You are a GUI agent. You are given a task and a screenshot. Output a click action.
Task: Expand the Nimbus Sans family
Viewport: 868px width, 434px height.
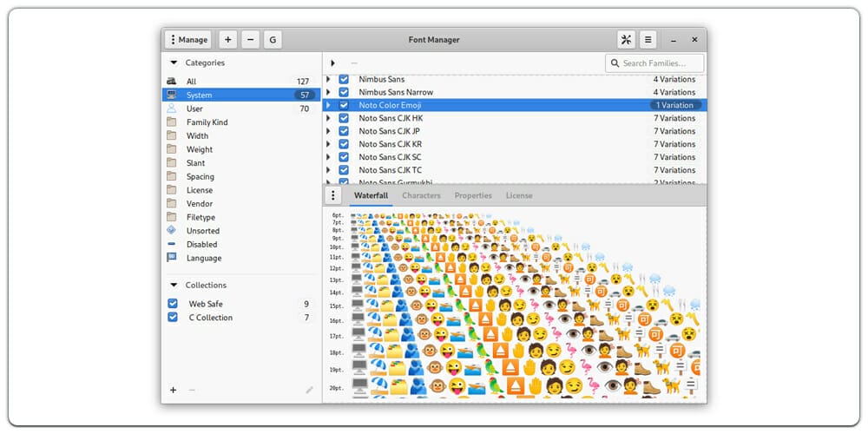pyautogui.click(x=328, y=79)
